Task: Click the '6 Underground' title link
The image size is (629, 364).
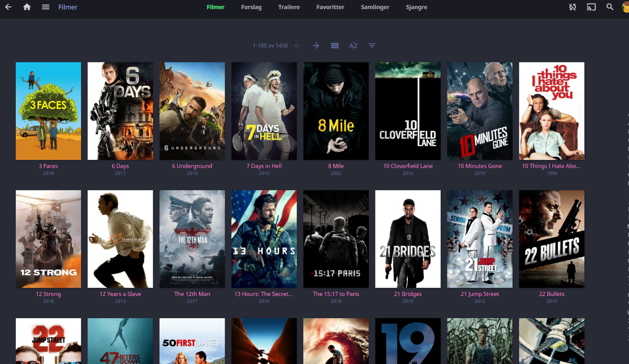Action: click(192, 166)
